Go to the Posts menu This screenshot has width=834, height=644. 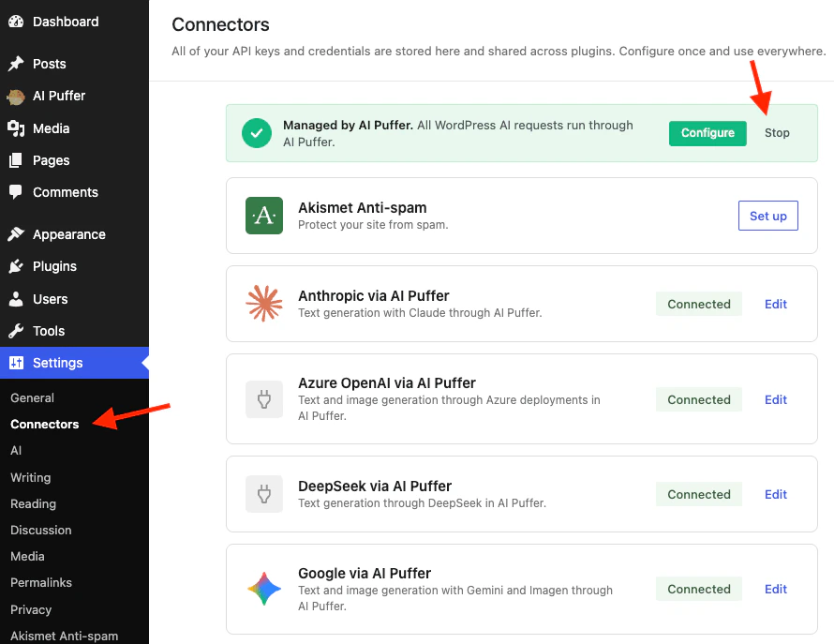coord(50,64)
